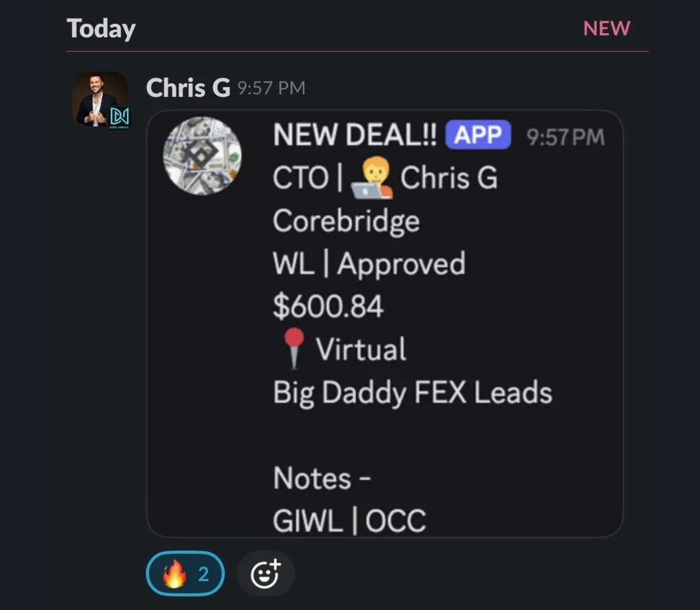Click the Big Daddy FEX Leads text
Screen dimensions: 700x610
pos(413,393)
